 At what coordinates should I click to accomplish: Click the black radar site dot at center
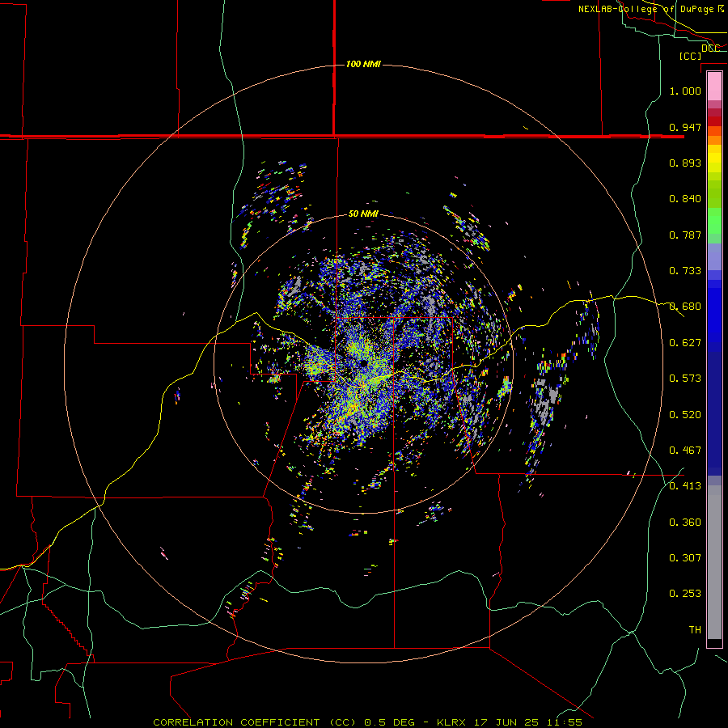[363, 363]
